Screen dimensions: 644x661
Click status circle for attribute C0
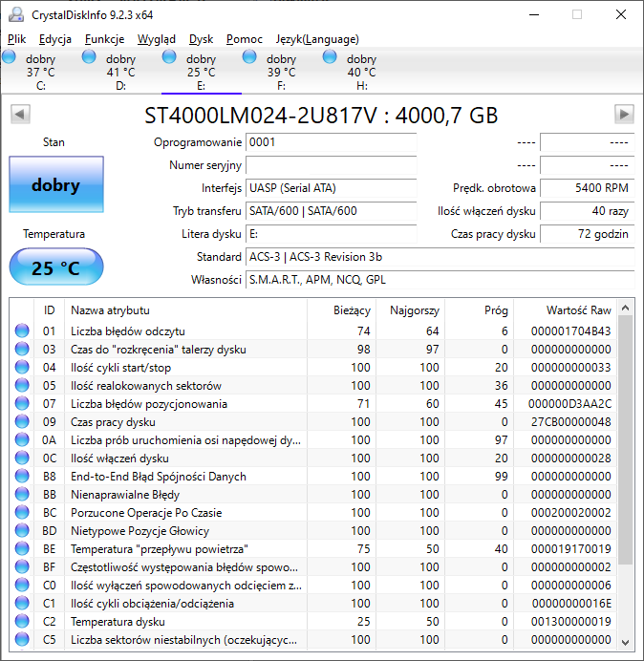[x=22, y=585]
